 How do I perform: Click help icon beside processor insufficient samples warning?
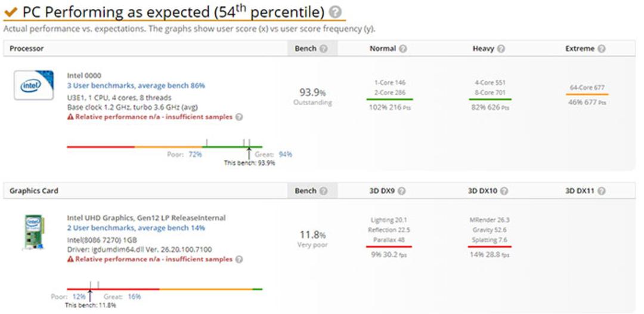[239, 117]
